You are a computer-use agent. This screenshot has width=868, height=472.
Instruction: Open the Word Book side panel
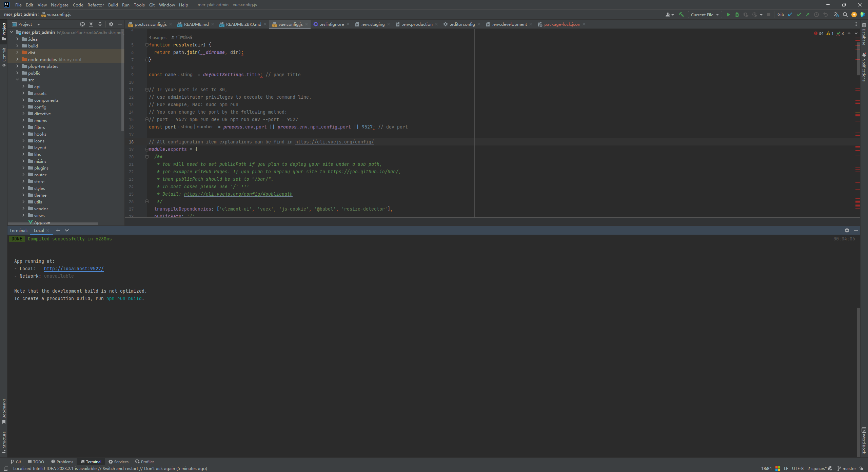click(864, 441)
